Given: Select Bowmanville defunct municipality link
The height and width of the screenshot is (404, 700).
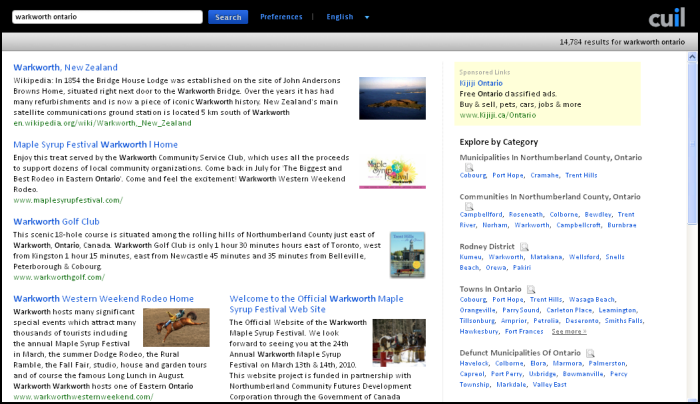Looking at the screenshot, I should tap(583, 374).
